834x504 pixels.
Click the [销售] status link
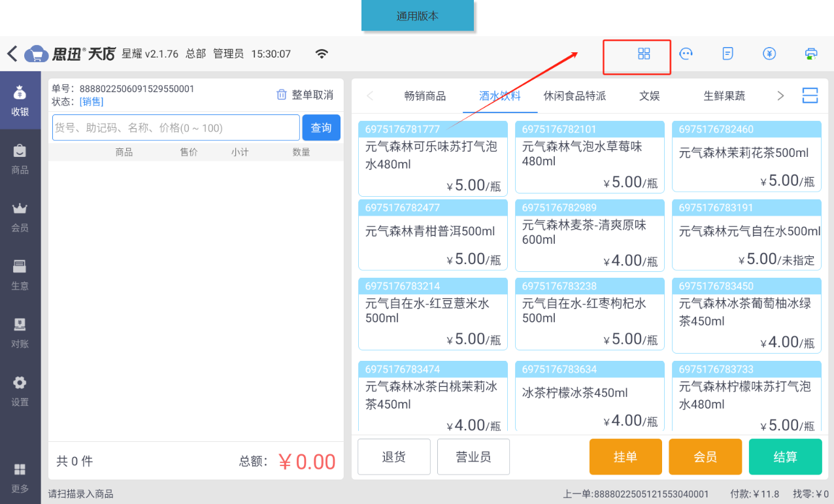tap(92, 101)
